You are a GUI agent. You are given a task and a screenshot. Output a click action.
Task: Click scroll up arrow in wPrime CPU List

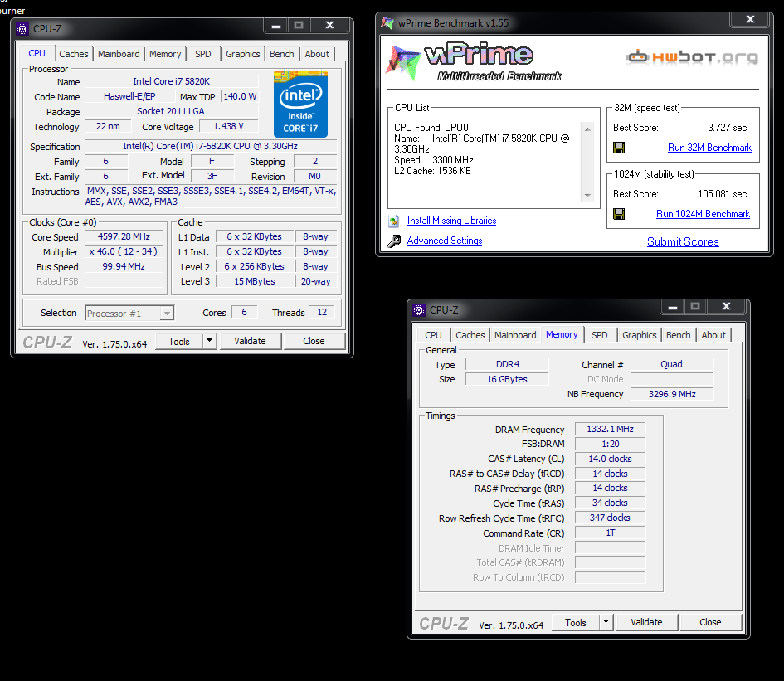click(x=587, y=129)
